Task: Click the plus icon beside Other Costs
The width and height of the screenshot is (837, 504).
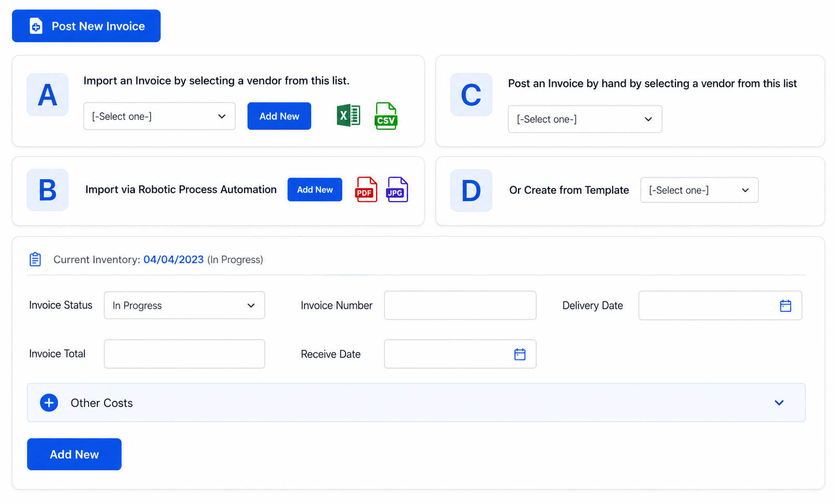Action: point(49,403)
